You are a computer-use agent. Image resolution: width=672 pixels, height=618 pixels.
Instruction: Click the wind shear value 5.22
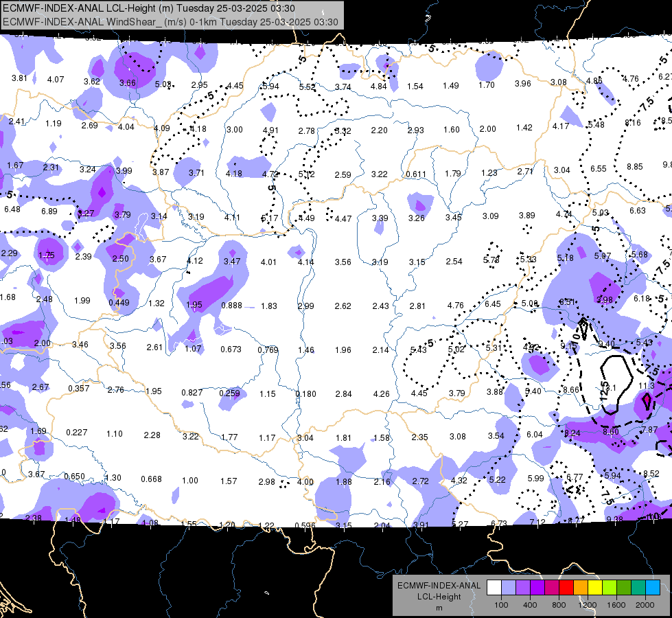497,479
